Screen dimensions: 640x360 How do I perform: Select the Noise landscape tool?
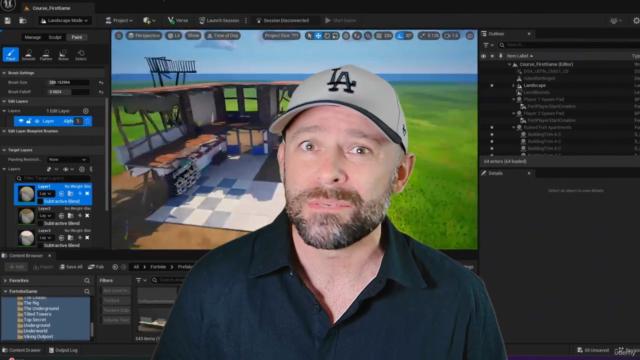click(63, 54)
